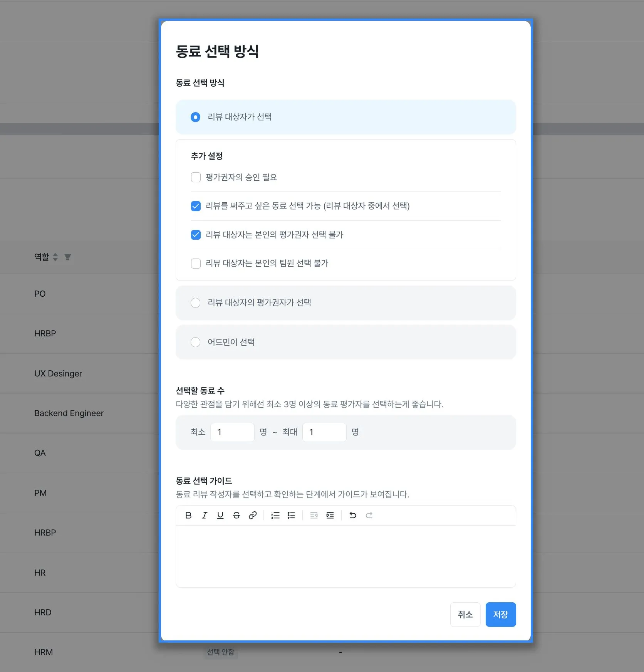Click the 취소 button
This screenshot has width=644, height=672.
[465, 615]
